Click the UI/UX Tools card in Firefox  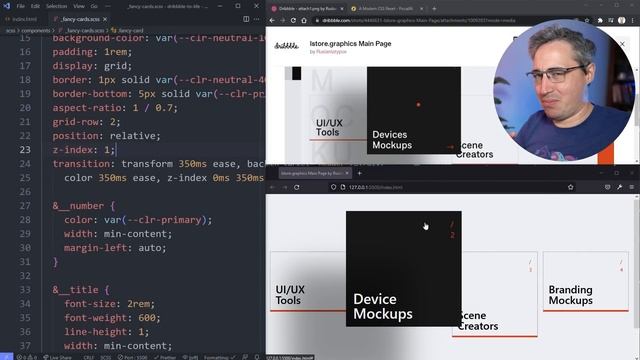[x=308, y=282]
